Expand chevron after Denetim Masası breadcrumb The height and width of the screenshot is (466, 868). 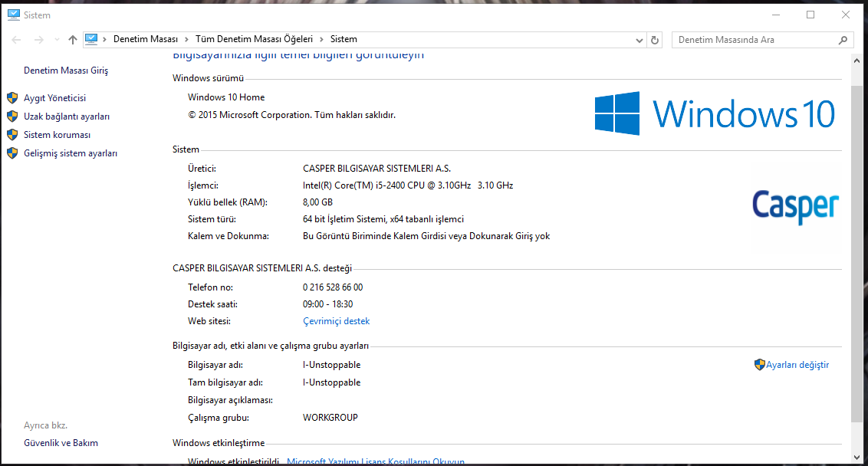186,39
